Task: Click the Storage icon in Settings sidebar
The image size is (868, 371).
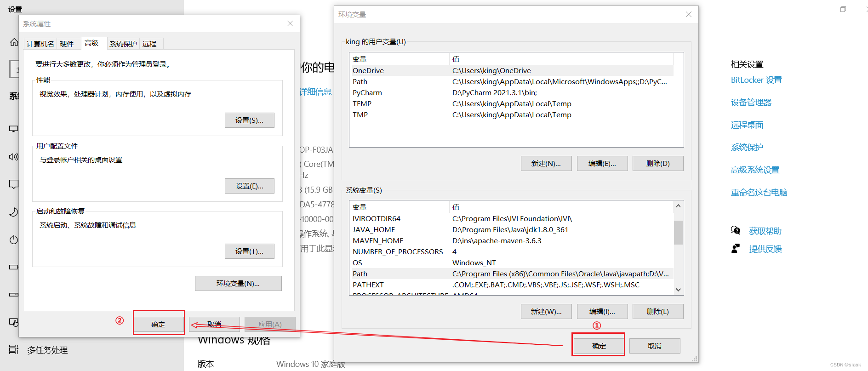Action: pos(14,295)
